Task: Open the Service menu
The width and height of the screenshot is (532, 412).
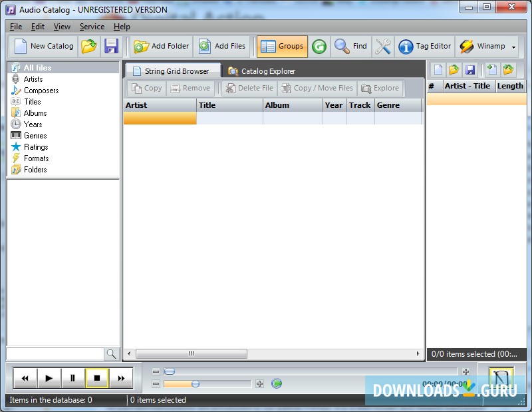Action: pyautogui.click(x=92, y=27)
